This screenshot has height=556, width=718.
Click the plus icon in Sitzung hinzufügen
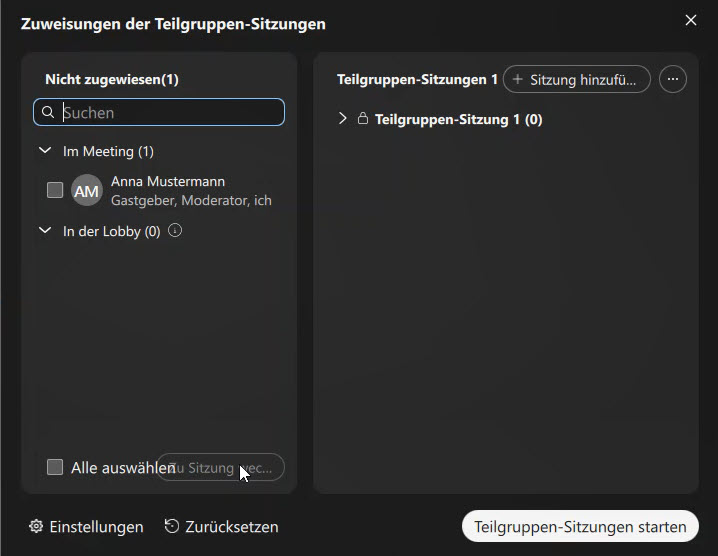pos(517,79)
